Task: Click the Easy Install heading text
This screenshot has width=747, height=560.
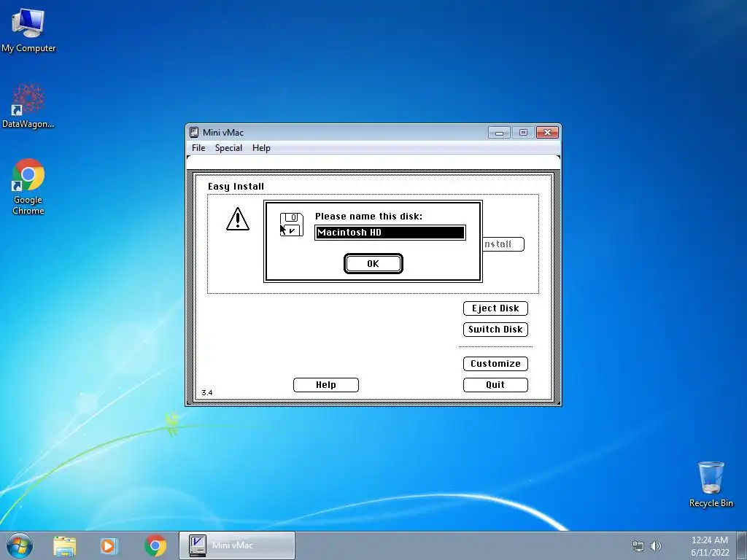Action: pos(236,187)
